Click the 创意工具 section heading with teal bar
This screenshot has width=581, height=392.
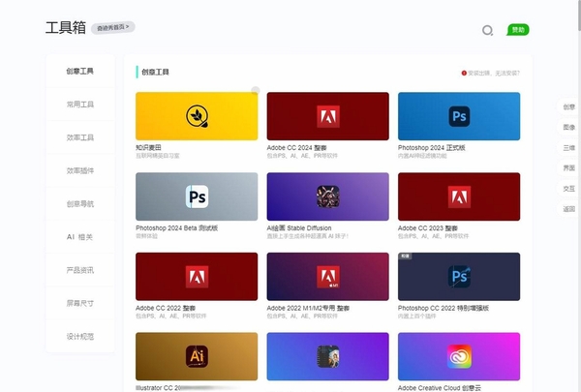point(153,72)
